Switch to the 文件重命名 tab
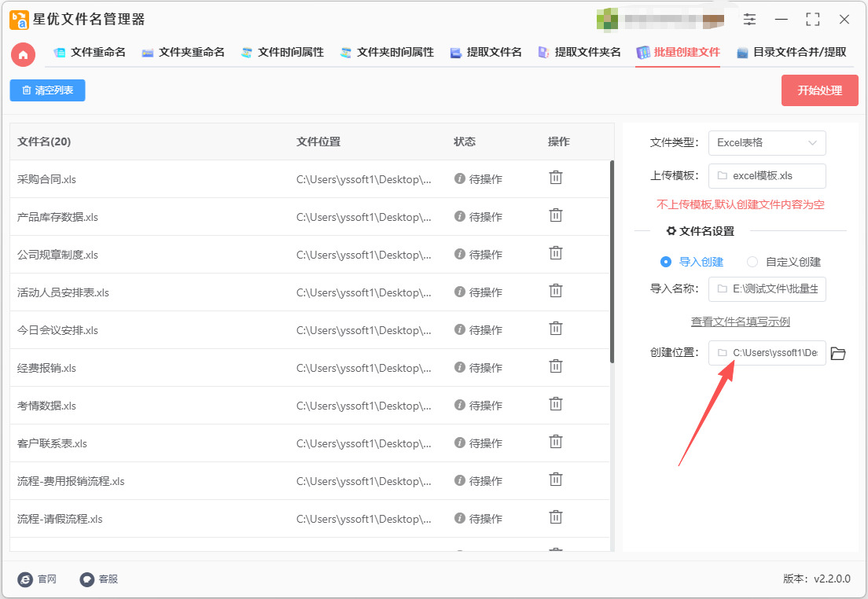 click(x=90, y=52)
